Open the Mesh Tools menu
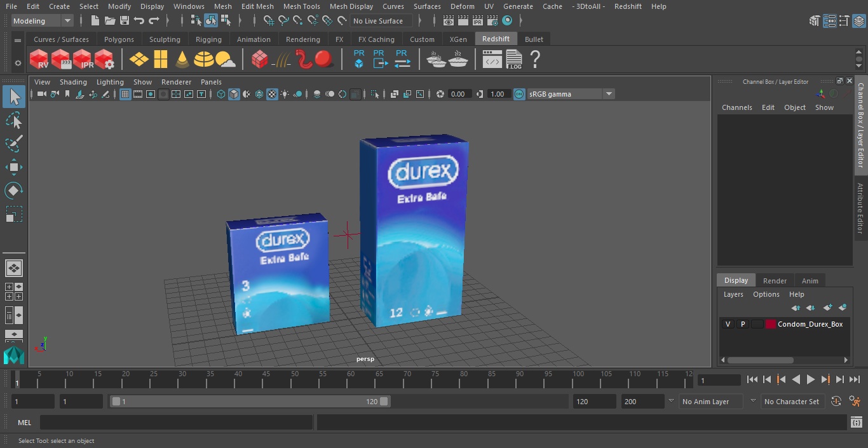 [x=301, y=6]
